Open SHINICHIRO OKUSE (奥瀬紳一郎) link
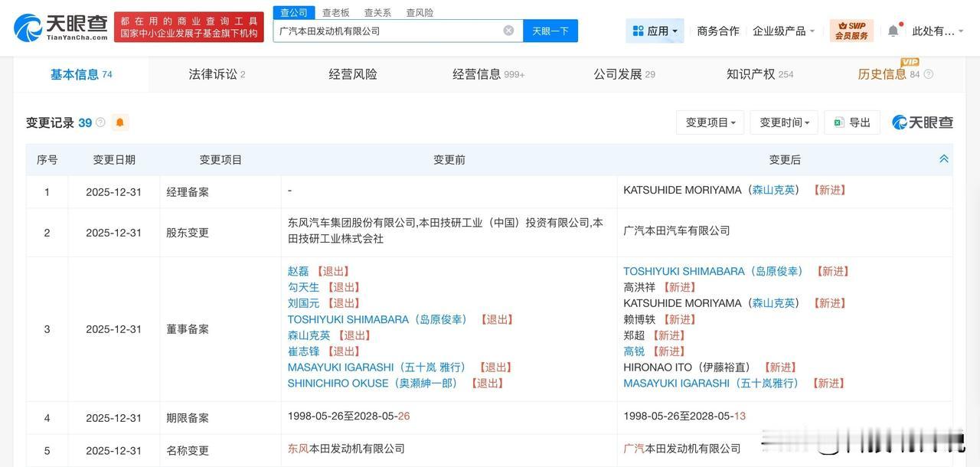This screenshot has height=467, width=980. (374, 384)
